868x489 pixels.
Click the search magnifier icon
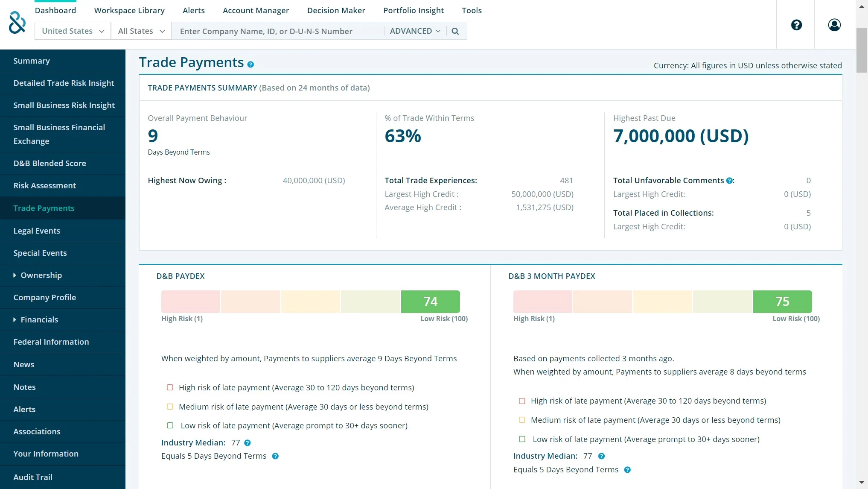[455, 31]
